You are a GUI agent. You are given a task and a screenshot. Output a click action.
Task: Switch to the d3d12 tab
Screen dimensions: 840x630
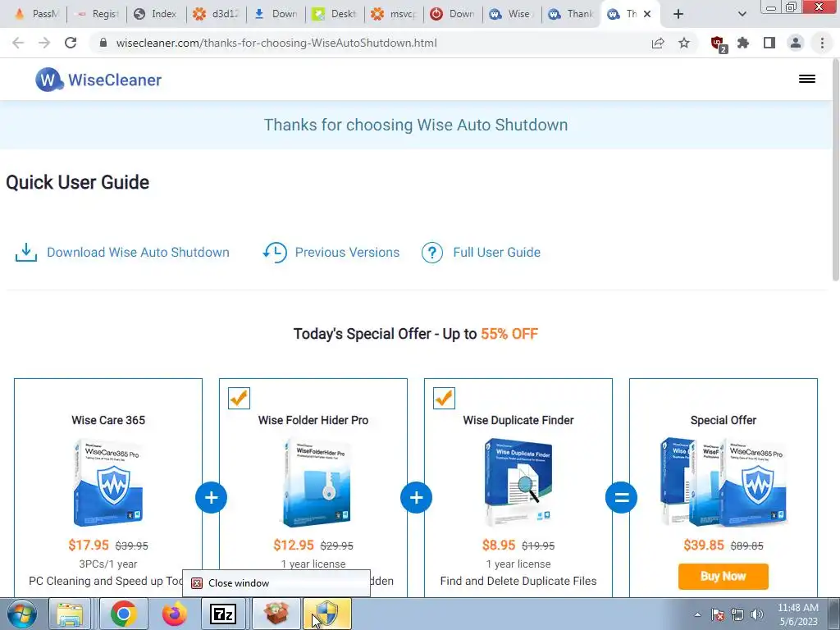click(216, 14)
